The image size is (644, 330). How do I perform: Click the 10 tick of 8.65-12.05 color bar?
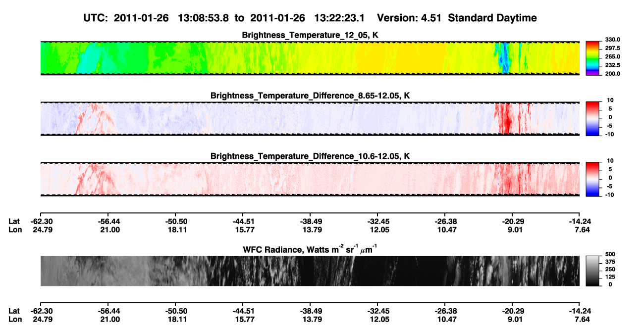click(x=610, y=100)
